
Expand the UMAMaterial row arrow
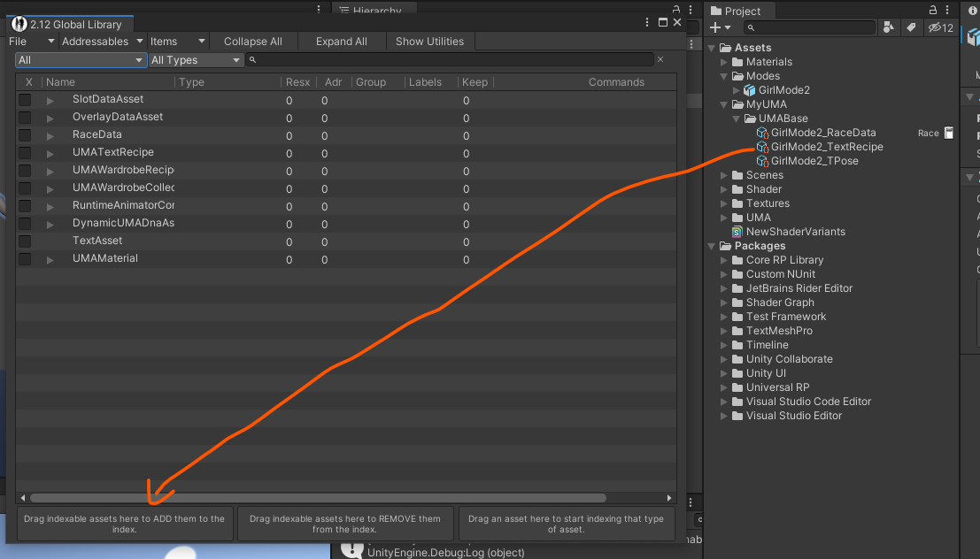(x=50, y=260)
